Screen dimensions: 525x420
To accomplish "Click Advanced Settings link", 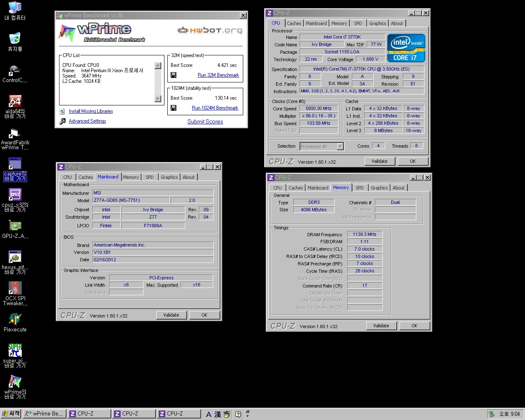I will (87, 121).
